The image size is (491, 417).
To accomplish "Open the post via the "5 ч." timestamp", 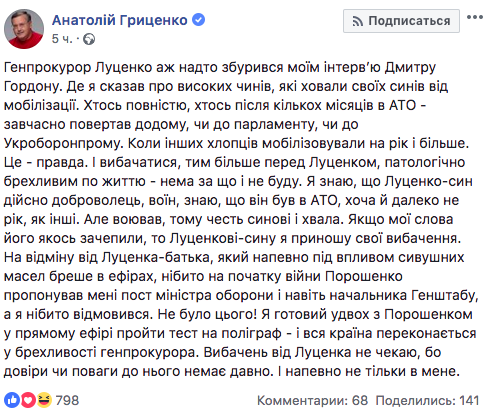I will (x=62, y=39).
